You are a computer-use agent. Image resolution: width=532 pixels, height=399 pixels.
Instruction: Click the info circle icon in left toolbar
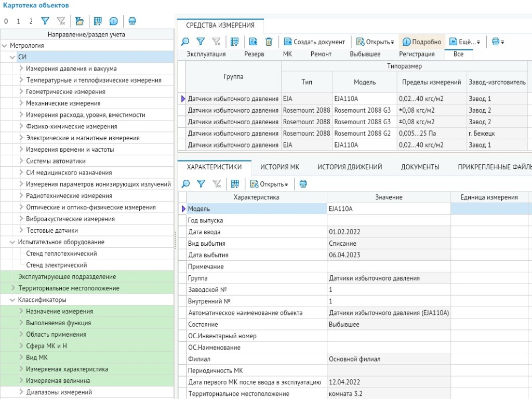[114, 21]
